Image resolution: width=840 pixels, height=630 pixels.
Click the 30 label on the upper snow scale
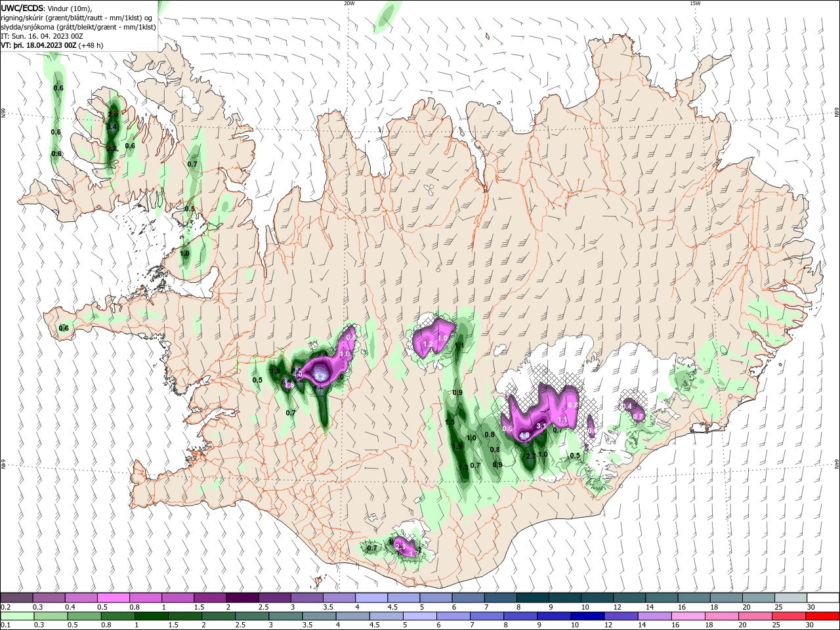(810, 607)
